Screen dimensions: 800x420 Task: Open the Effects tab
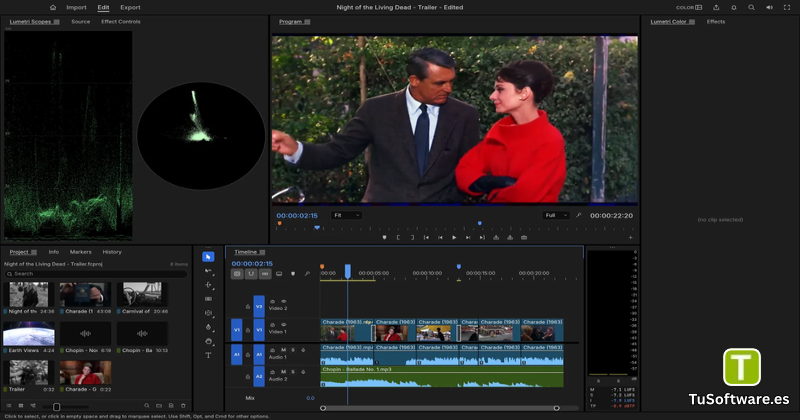[x=716, y=21]
